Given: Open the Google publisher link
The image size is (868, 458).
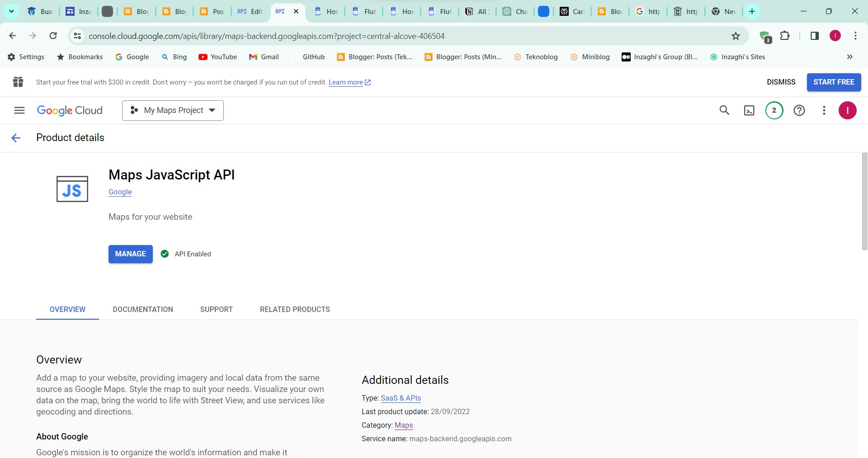Looking at the screenshot, I should pos(120,192).
